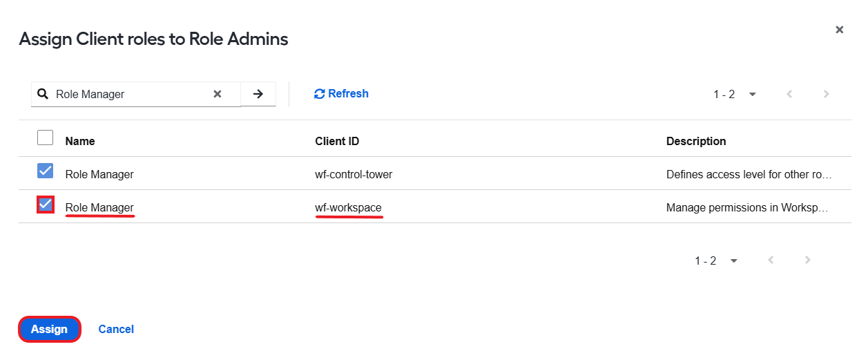868x360 pixels.
Task: Clear the Role Manager search text
Action: click(x=217, y=94)
